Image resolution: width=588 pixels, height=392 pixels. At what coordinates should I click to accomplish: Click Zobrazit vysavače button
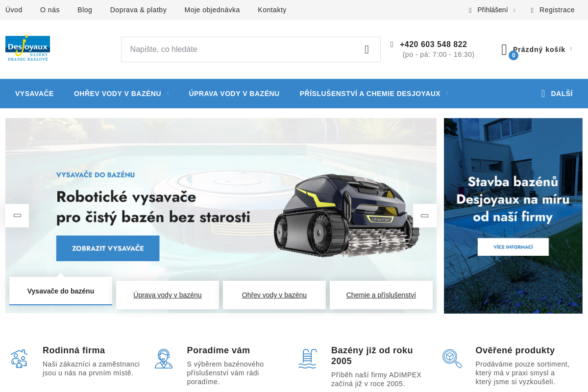click(108, 248)
